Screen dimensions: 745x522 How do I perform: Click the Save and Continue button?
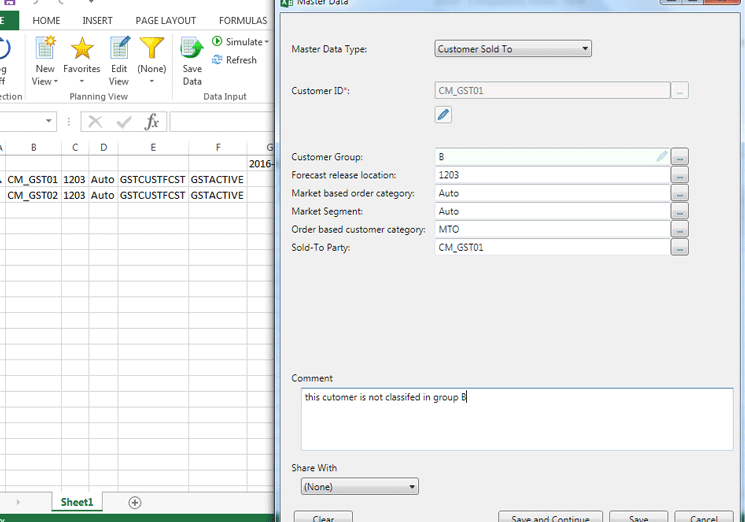[x=550, y=518]
